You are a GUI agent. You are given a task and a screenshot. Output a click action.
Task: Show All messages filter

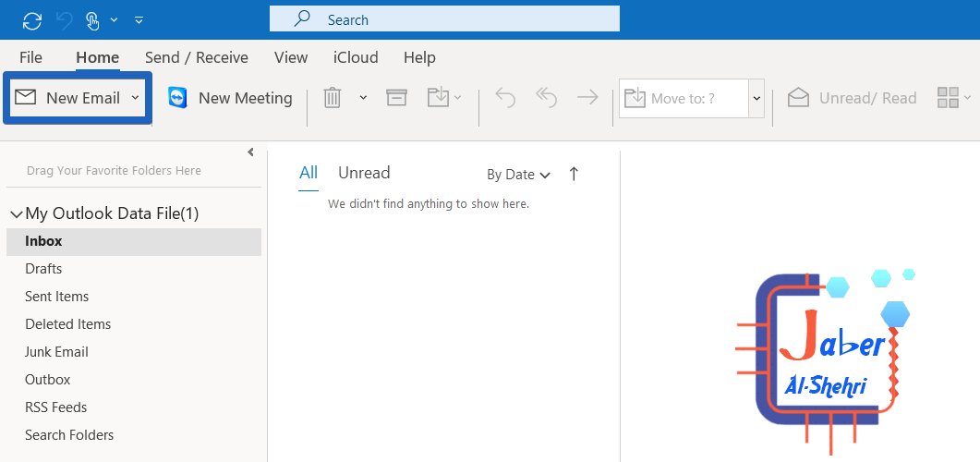[x=309, y=173]
